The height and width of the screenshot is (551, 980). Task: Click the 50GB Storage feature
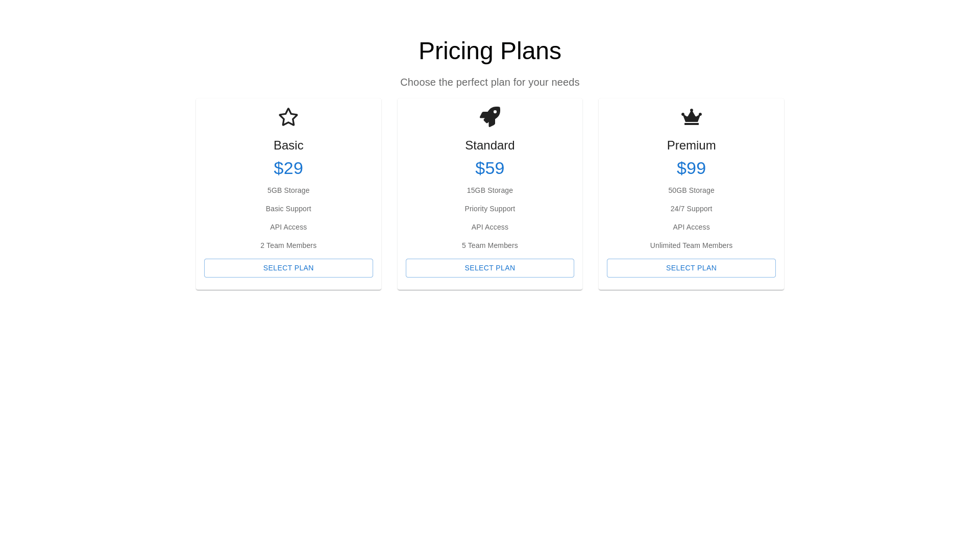(x=691, y=190)
